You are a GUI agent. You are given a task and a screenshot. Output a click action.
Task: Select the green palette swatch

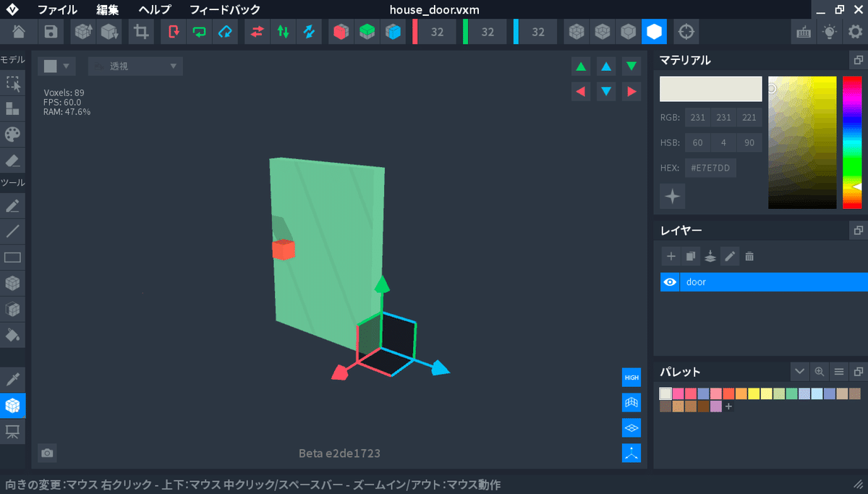click(x=791, y=393)
